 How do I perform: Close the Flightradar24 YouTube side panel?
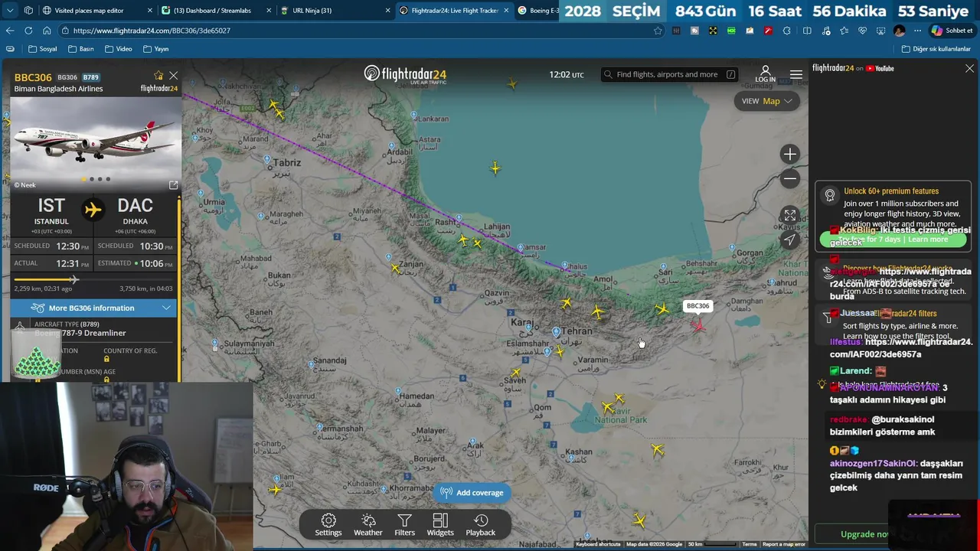tap(969, 68)
